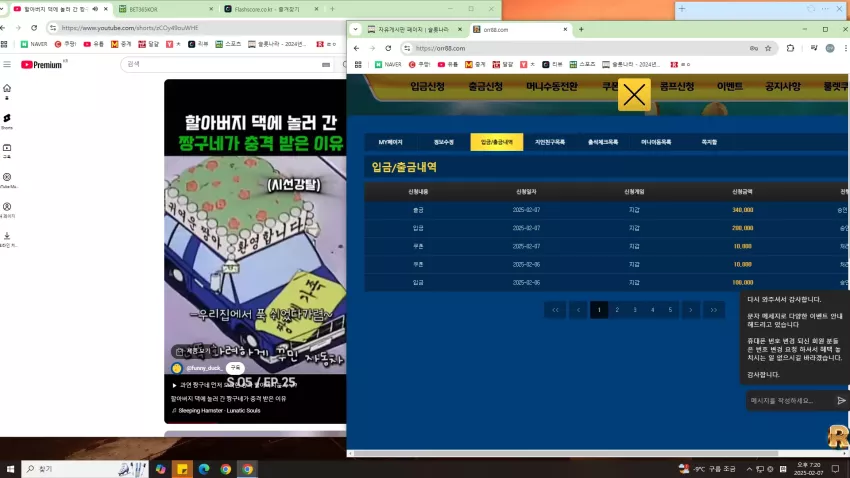Open the Shorts icon in YouTube sidebar
The height and width of the screenshot is (478, 850).
(x=7, y=118)
